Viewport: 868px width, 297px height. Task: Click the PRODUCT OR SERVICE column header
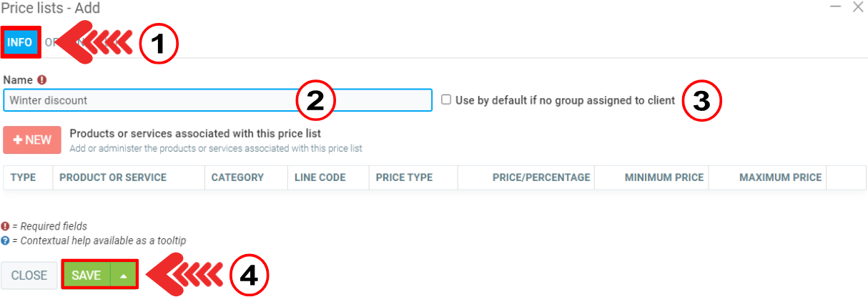click(x=113, y=177)
